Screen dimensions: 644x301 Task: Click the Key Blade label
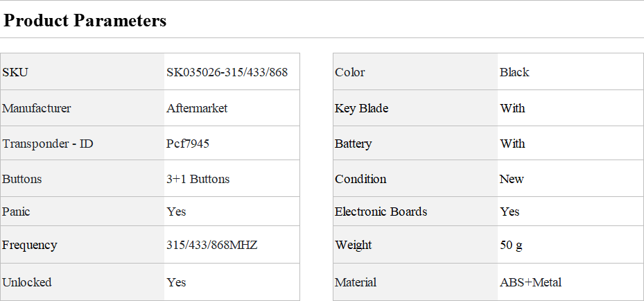pyautogui.click(x=361, y=108)
